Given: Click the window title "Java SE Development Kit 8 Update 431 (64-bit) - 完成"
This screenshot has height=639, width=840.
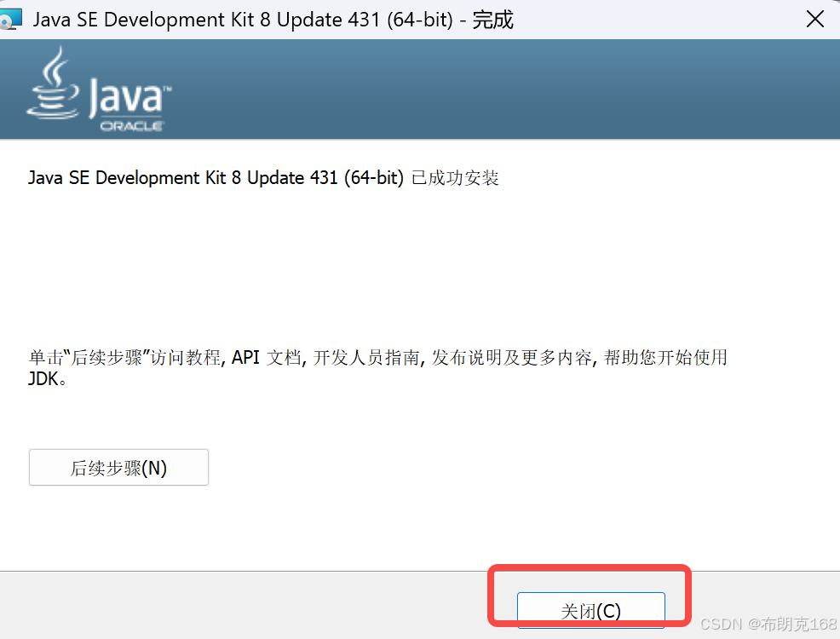Looking at the screenshot, I should click(x=273, y=20).
